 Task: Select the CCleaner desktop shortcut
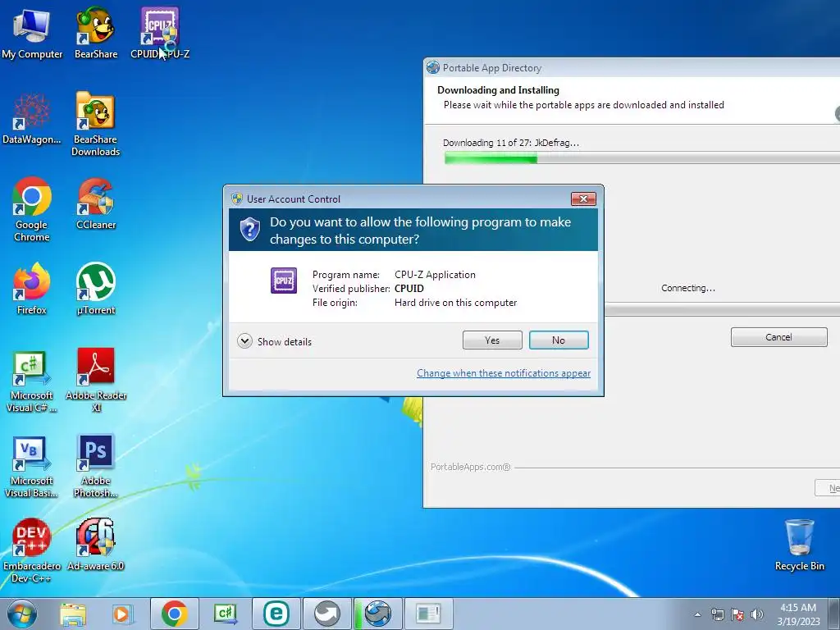96,204
